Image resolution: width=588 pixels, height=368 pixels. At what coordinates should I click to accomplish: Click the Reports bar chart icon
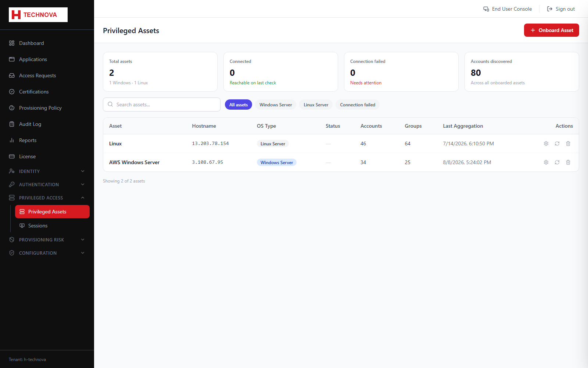12,140
